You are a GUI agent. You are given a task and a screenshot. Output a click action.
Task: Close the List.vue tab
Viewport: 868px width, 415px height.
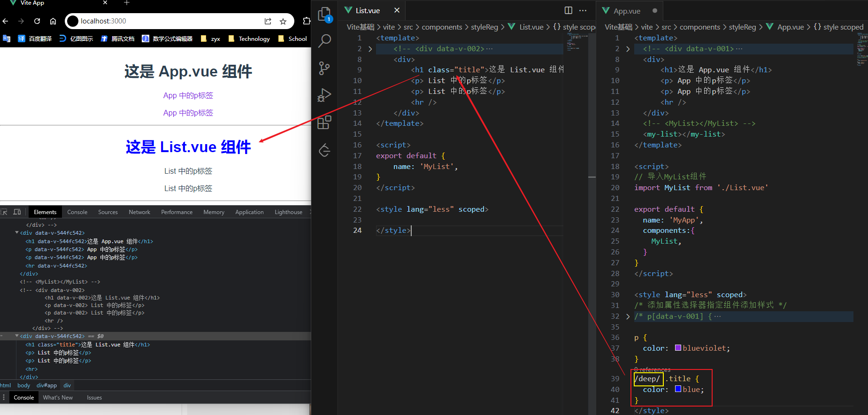pyautogui.click(x=397, y=10)
